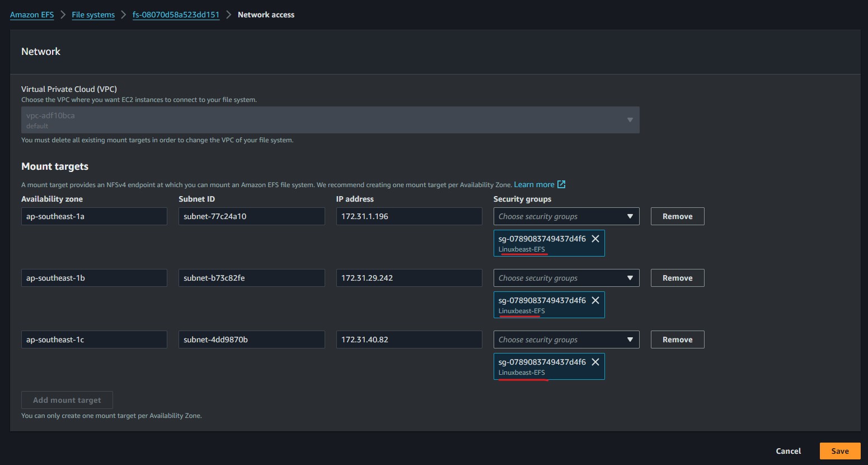Image resolution: width=868 pixels, height=465 pixels.
Task: Click the X on the ap-southeast-1b security group tag
Action: click(x=594, y=300)
